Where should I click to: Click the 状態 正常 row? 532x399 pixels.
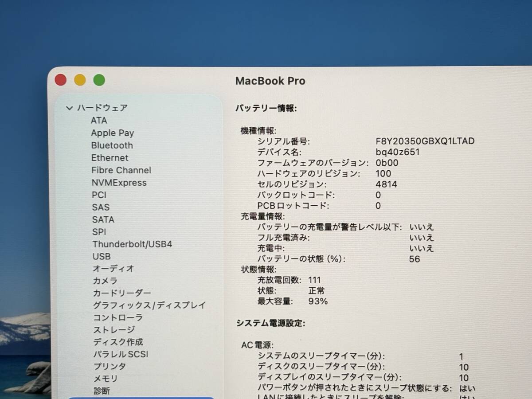(291, 291)
